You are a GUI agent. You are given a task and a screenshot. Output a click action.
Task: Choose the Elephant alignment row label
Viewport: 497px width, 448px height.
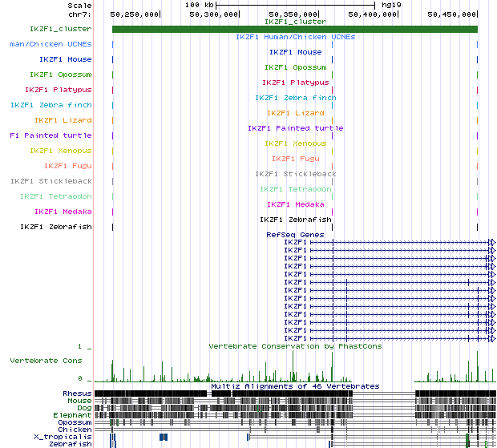click(x=74, y=415)
